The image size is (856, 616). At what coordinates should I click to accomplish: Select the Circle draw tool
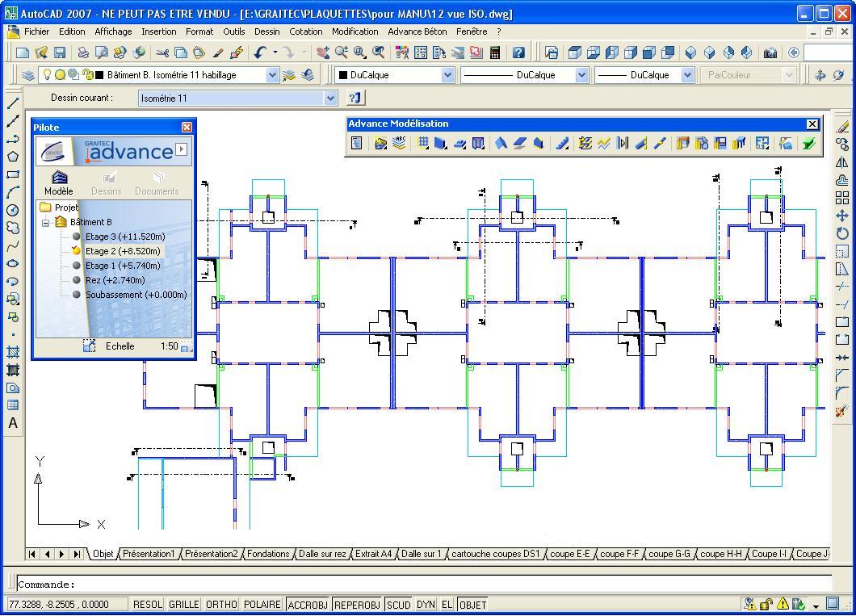(13, 210)
